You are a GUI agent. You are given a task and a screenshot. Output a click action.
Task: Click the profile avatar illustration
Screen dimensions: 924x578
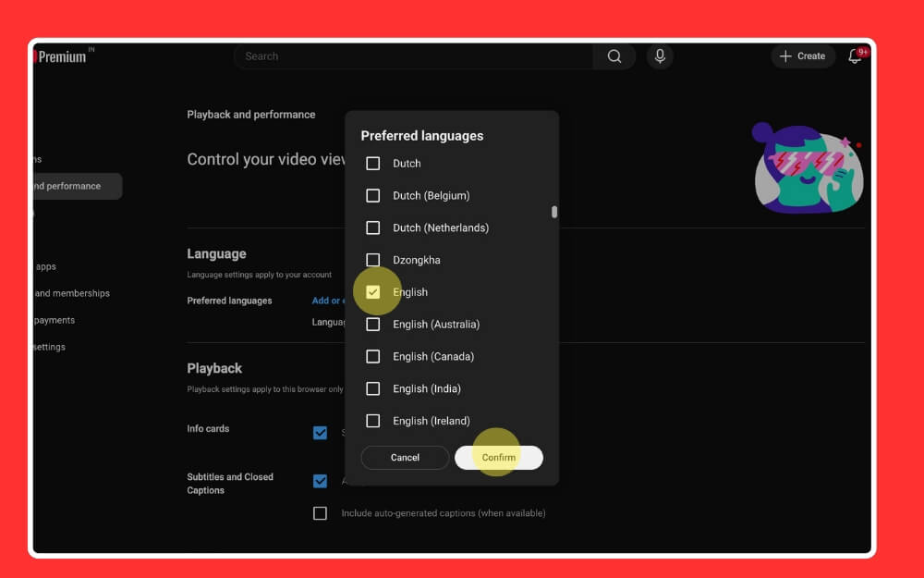[x=807, y=169]
